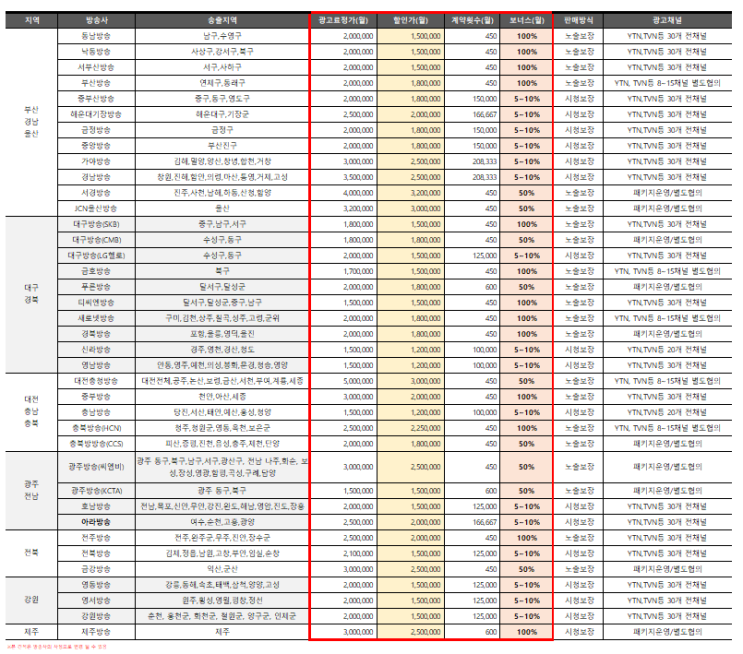Select the '충북방송(HCN)' broadcaster cell
The image size is (743, 654).
point(96,428)
